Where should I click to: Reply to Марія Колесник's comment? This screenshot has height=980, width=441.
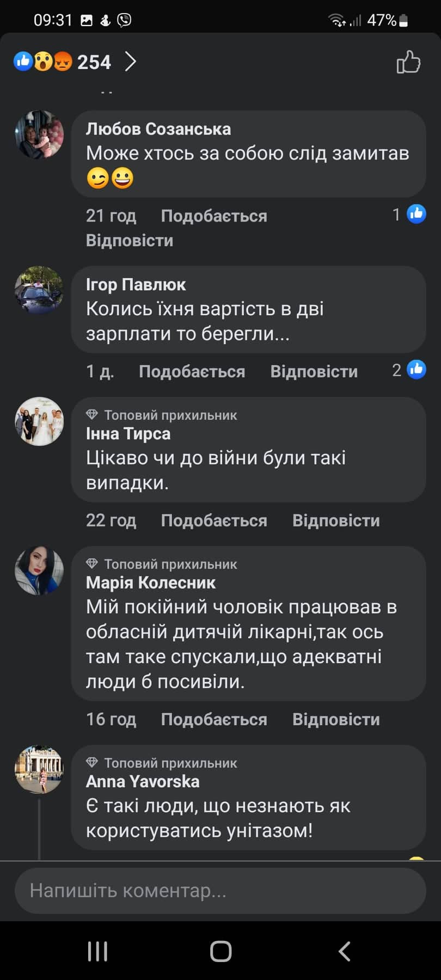[336, 719]
